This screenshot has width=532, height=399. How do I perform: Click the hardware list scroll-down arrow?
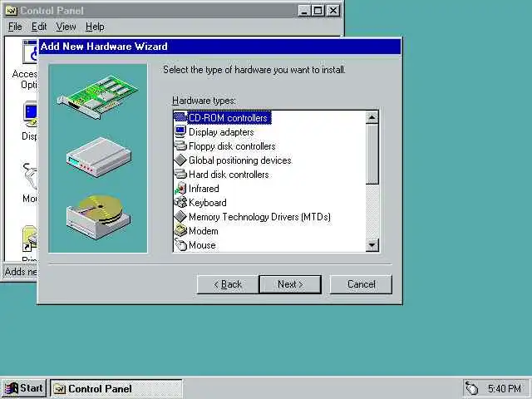372,244
